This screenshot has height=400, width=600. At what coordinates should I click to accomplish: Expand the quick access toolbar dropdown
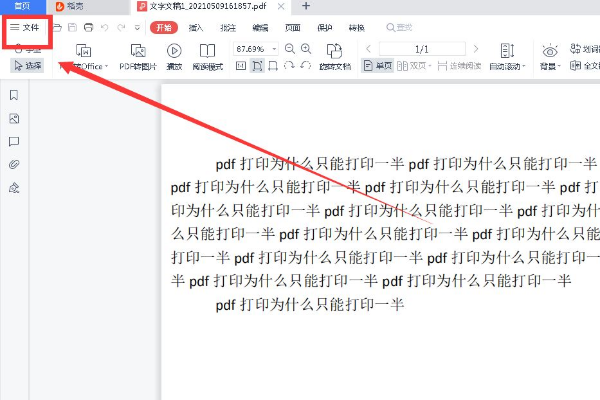pyautogui.click(x=137, y=28)
